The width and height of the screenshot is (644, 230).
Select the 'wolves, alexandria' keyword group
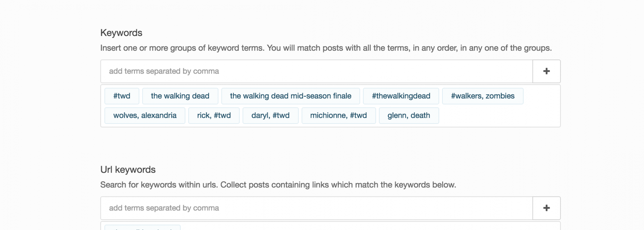[145, 116]
